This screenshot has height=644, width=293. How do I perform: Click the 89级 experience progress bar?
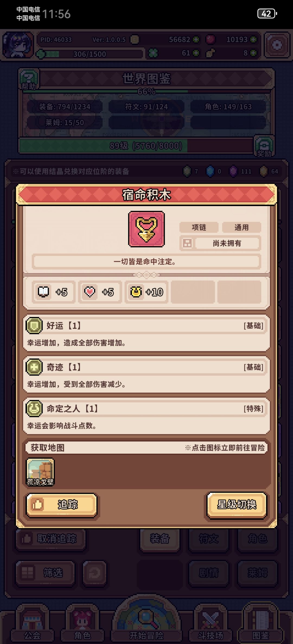[x=136, y=146]
